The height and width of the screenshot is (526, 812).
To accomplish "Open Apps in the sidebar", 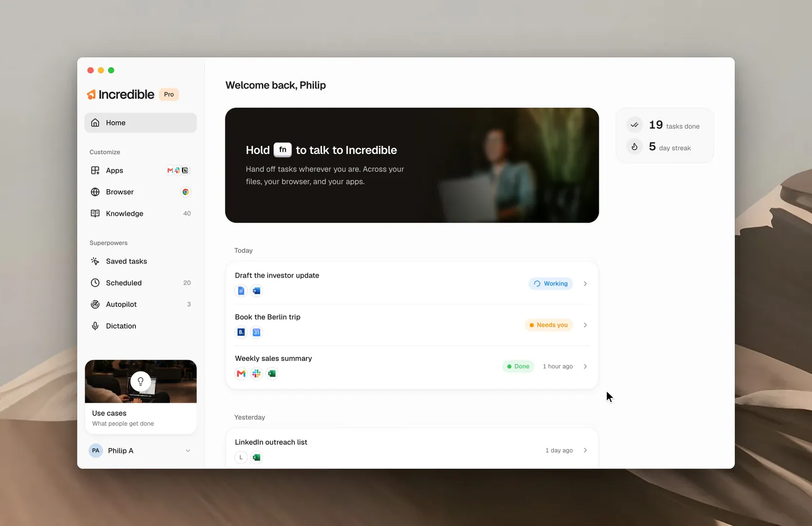I will [141, 170].
